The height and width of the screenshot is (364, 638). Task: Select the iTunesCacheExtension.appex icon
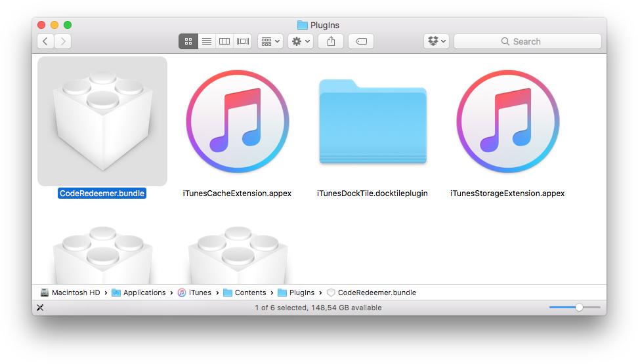point(238,121)
